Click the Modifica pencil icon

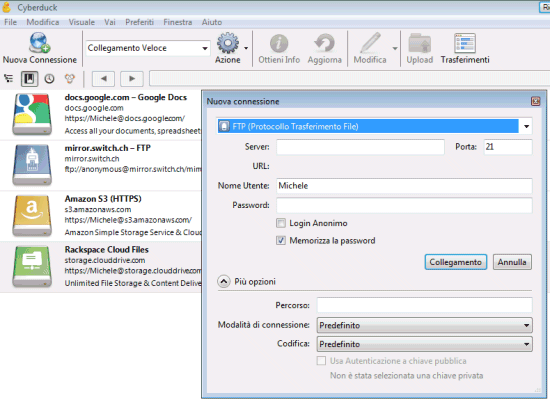(370, 43)
